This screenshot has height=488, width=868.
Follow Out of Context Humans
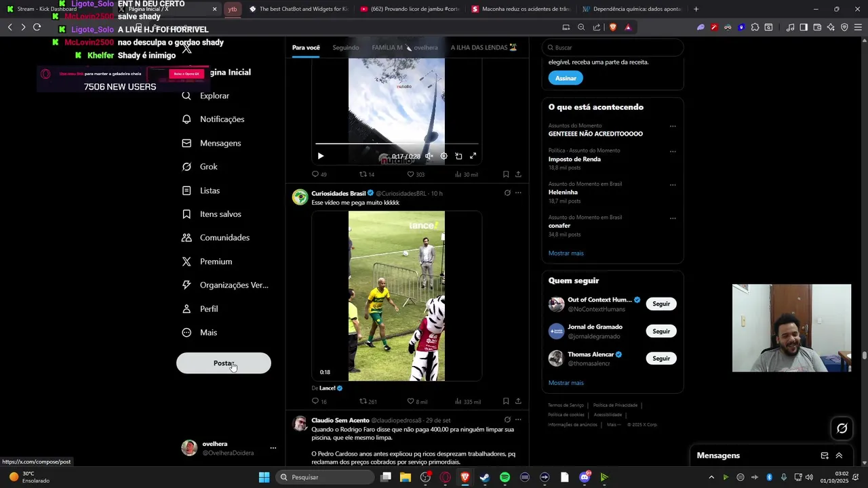pos(661,304)
